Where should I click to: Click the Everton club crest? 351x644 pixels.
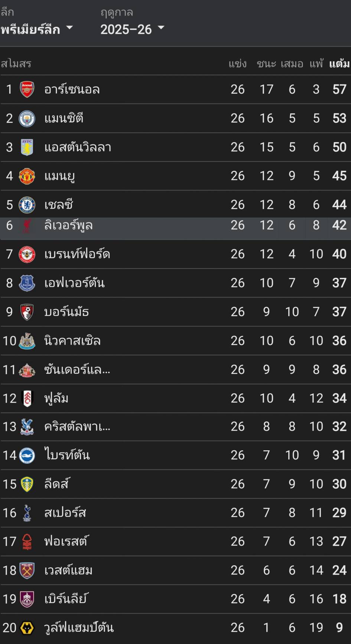pos(27,283)
